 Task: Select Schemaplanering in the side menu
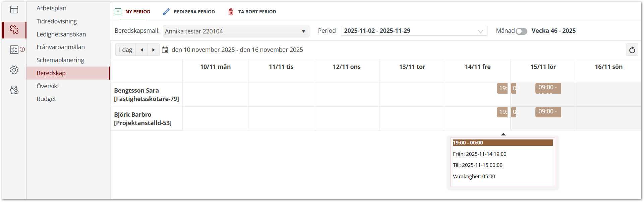pos(60,60)
